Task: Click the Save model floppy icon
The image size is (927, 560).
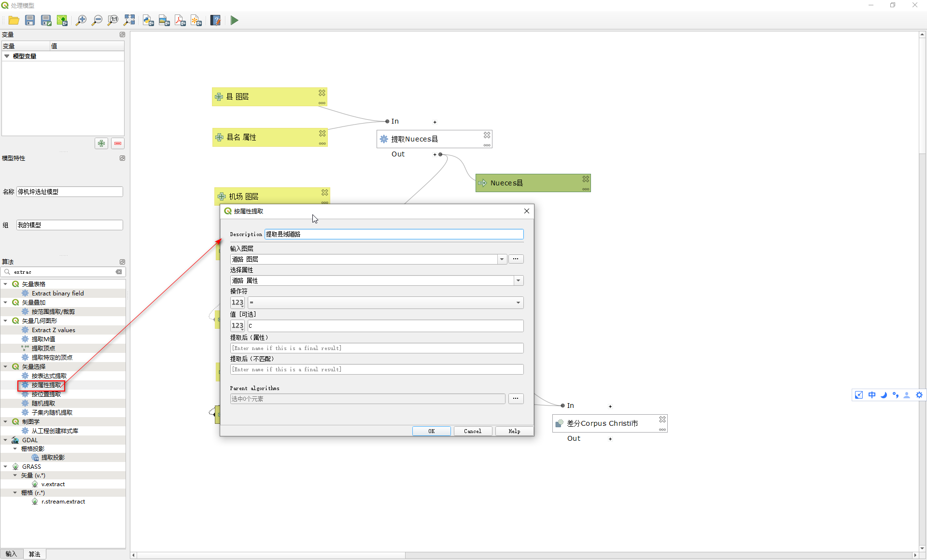Action: [x=30, y=20]
